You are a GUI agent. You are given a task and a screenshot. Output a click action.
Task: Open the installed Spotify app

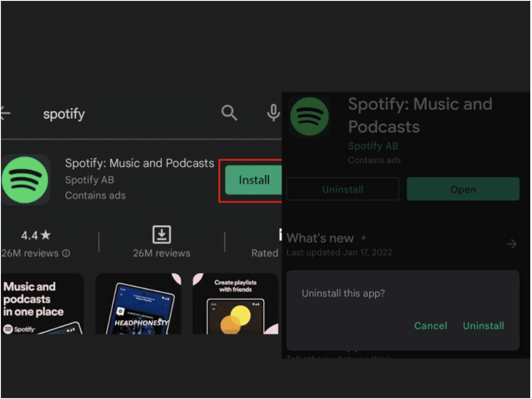point(463,190)
